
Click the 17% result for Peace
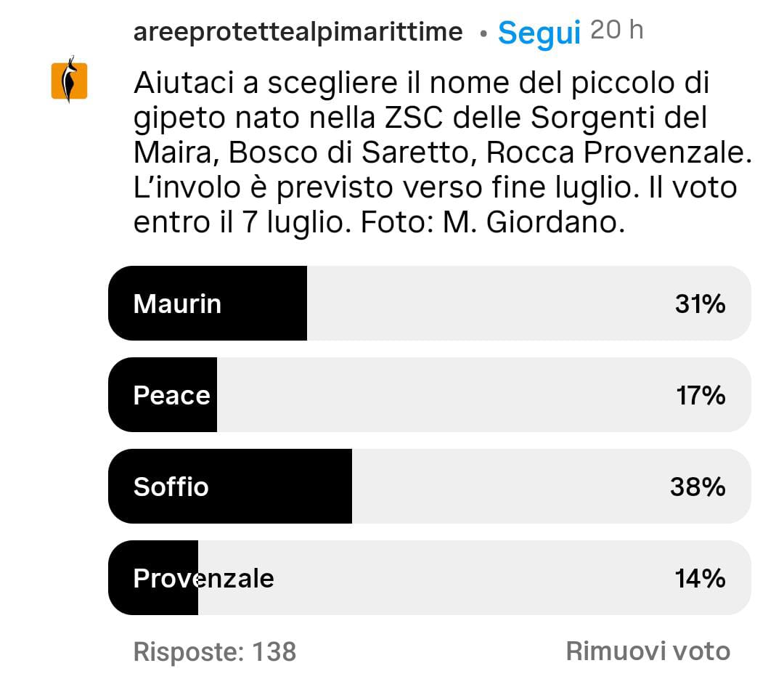(700, 395)
